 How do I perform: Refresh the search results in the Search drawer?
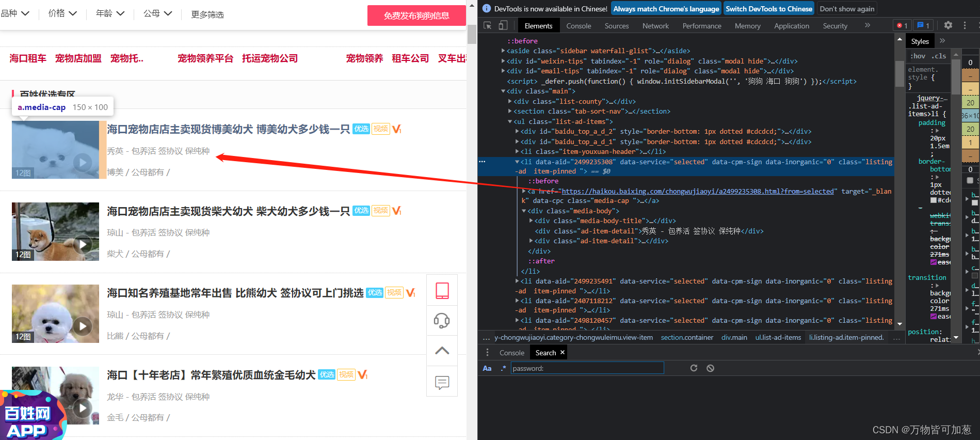coord(694,368)
